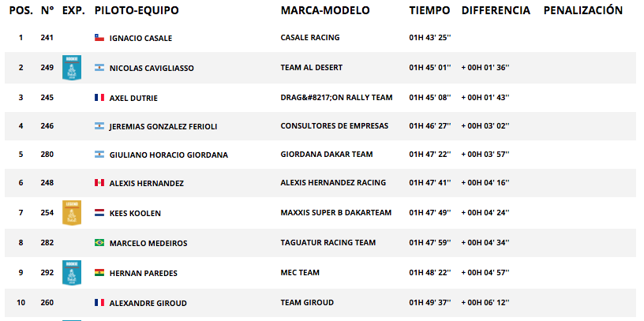Screen dimensions: 644x321
Task: Click the French flag beside Axel Dutrie
Action: (99, 98)
